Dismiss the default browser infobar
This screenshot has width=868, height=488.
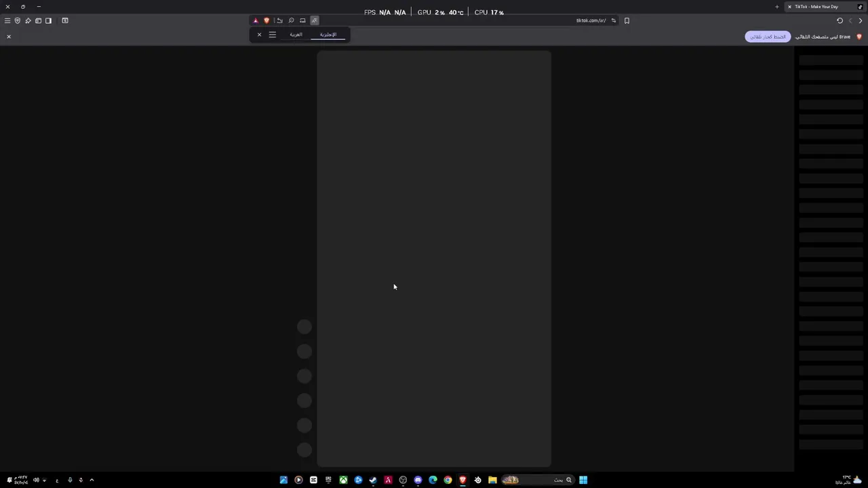9,37
